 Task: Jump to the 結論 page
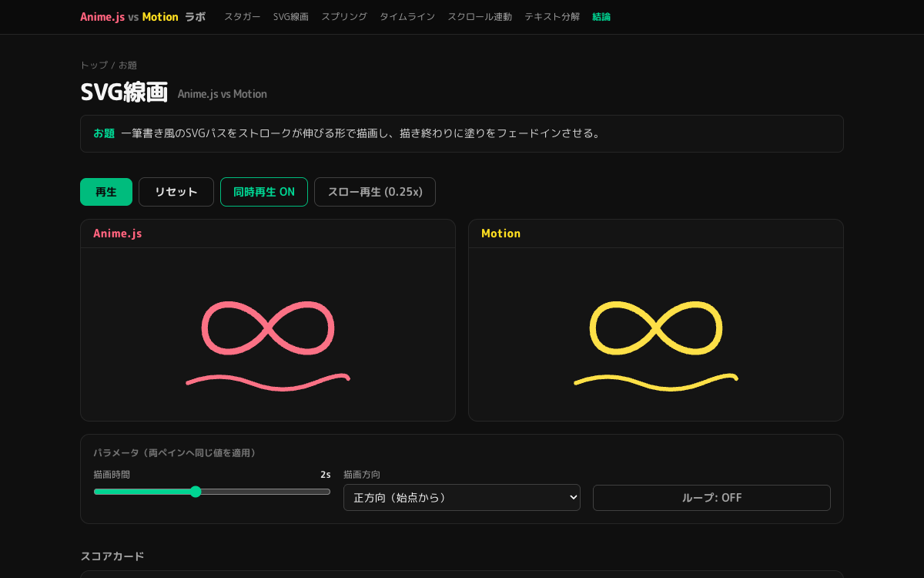(x=601, y=17)
